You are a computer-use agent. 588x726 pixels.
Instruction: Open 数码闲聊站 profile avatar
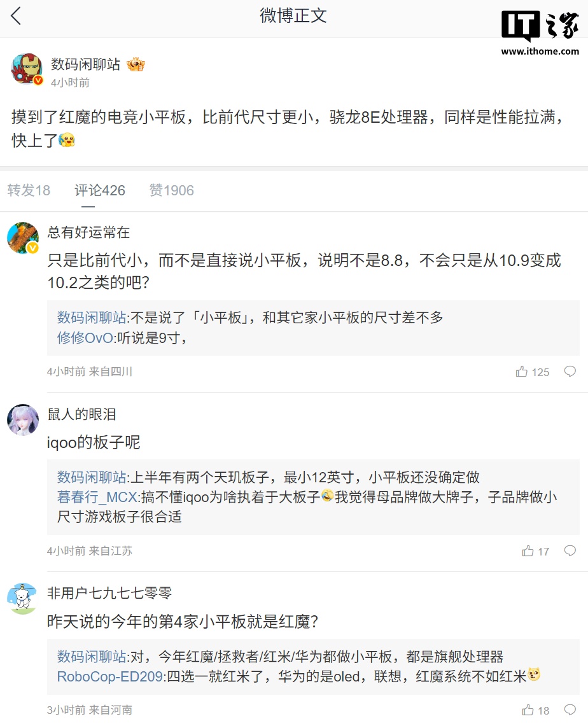click(x=27, y=69)
